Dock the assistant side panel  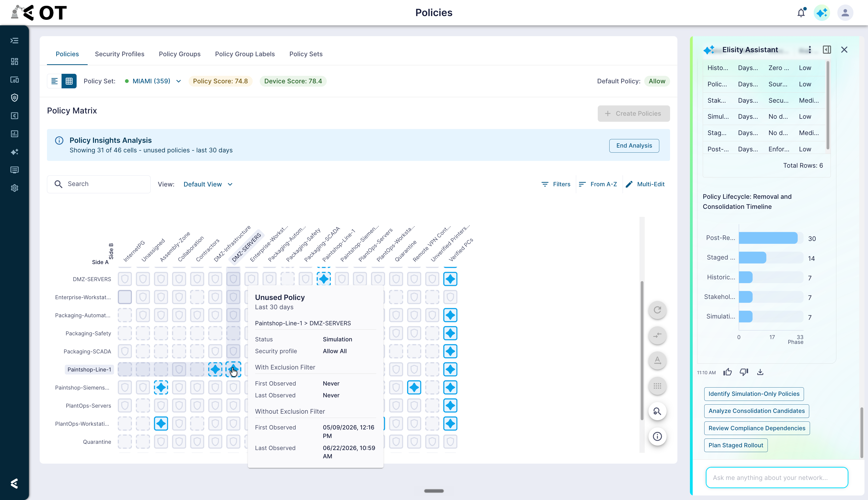827,50
